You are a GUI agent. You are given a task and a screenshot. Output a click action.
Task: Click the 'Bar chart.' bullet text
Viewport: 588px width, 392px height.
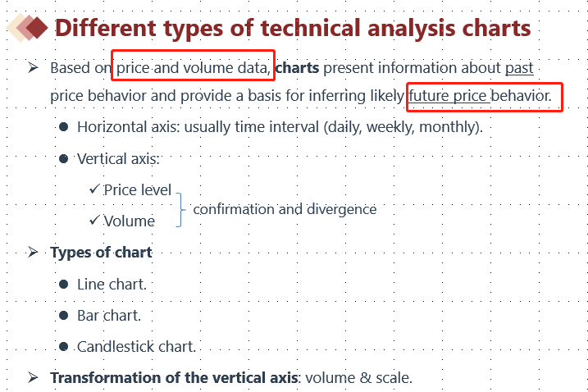[109, 316]
